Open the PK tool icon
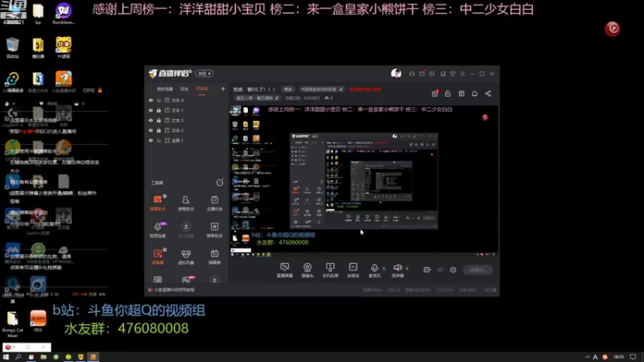 [186, 280]
